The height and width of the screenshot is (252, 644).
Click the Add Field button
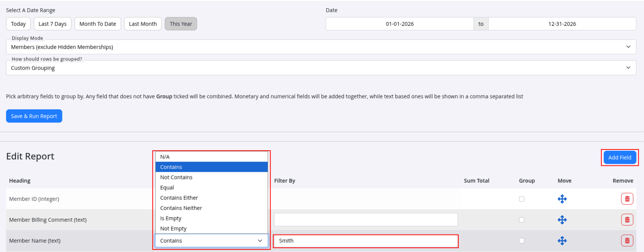tap(620, 157)
